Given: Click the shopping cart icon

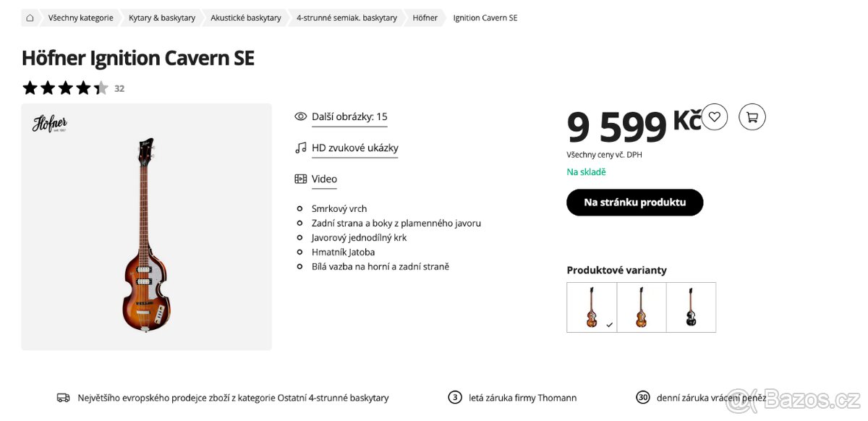Looking at the screenshot, I should pyautogui.click(x=752, y=116).
